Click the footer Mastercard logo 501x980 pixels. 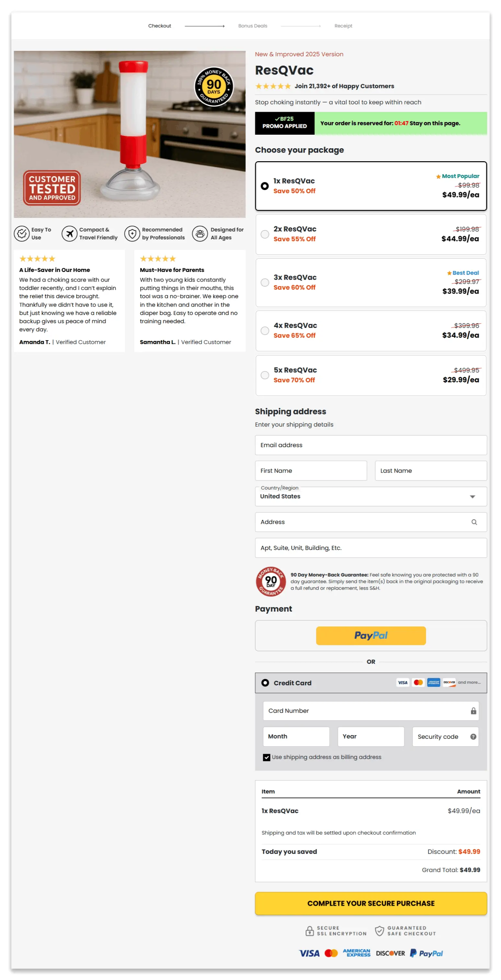pyautogui.click(x=331, y=953)
